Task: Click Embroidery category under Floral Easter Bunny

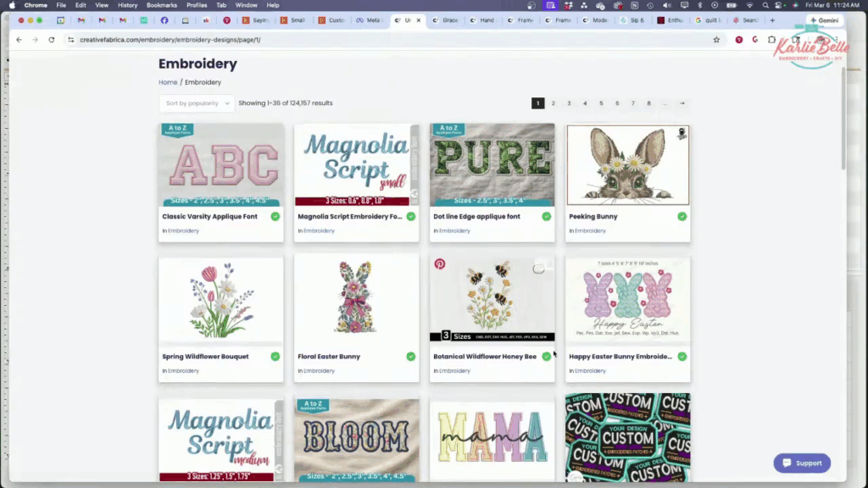Action: 319,371
